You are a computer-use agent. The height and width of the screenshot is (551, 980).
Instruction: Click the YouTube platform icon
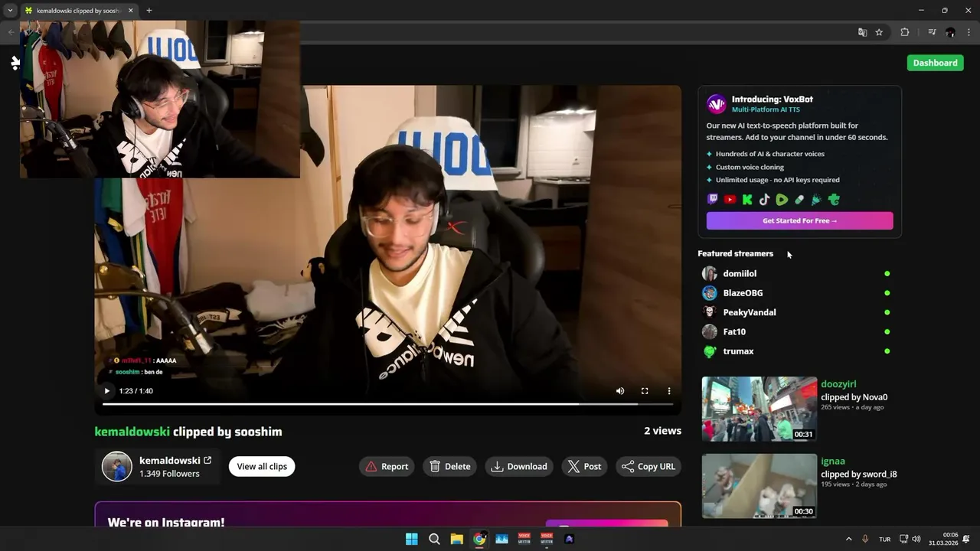730,200
